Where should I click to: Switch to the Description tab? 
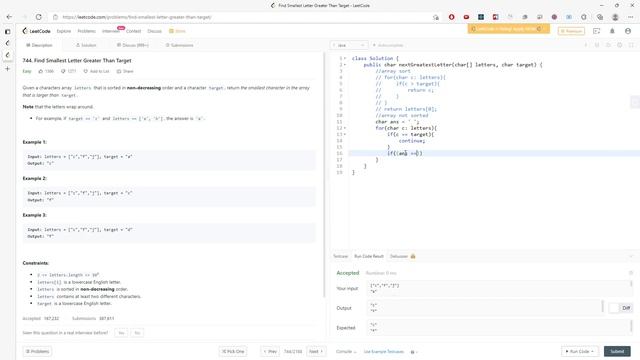[39, 45]
